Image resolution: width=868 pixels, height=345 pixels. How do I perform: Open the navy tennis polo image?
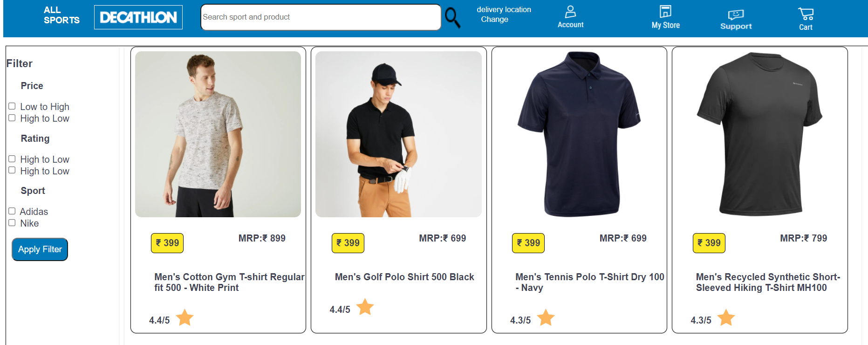pyautogui.click(x=579, y=134)
